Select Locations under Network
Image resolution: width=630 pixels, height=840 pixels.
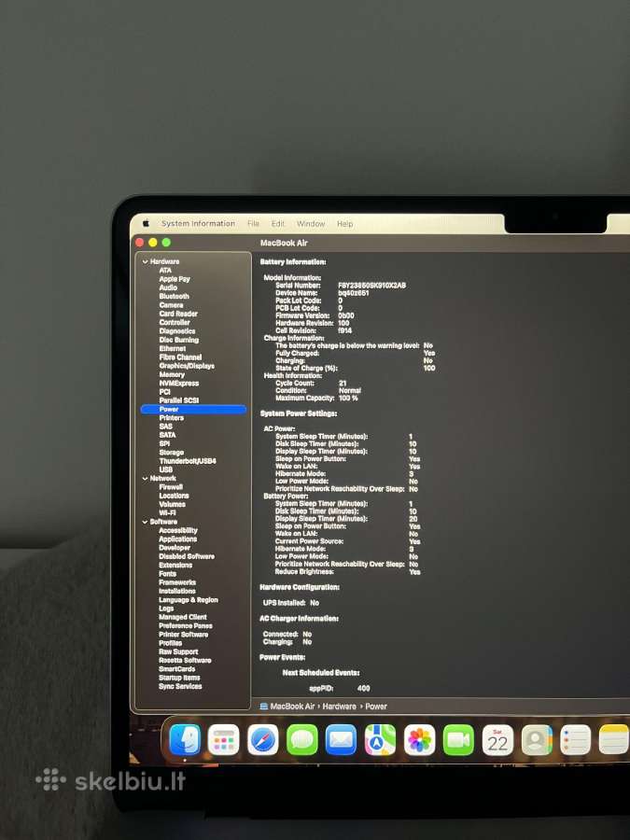(x=175, y=496)
